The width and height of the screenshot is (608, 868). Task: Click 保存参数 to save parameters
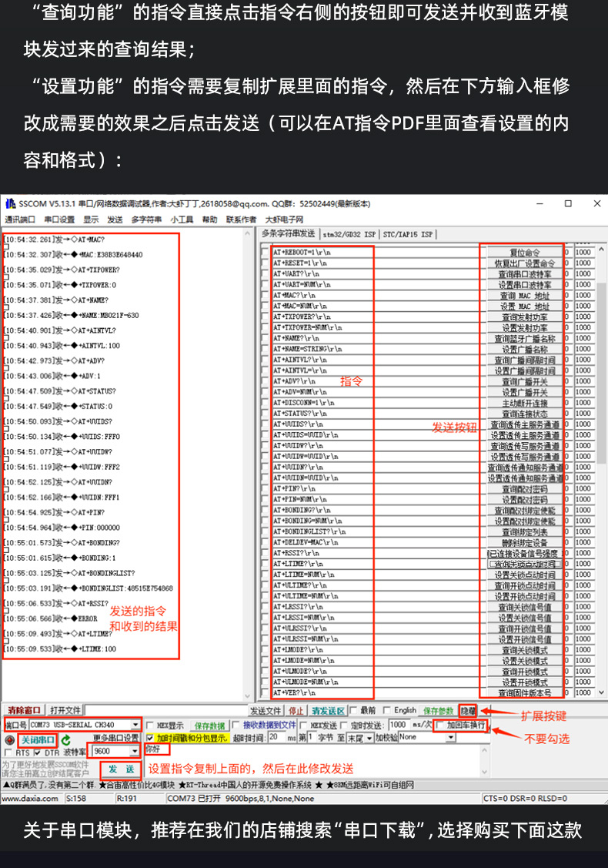[x=438, y=710]
